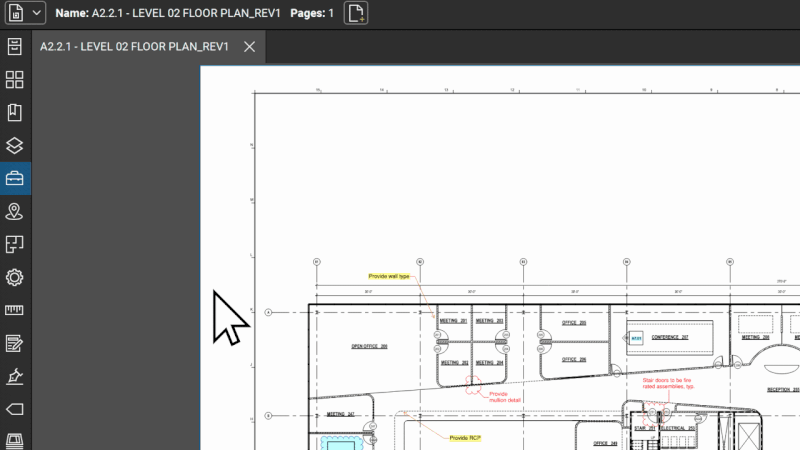Open the Properties gear panel
This screenshot has width=800, height=450.
pos(15,278)
